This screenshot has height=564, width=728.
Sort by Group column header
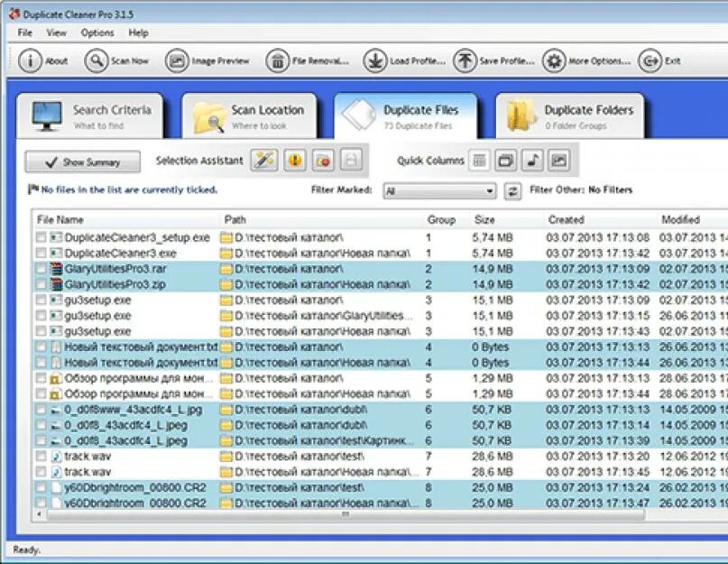coord(446,220)
